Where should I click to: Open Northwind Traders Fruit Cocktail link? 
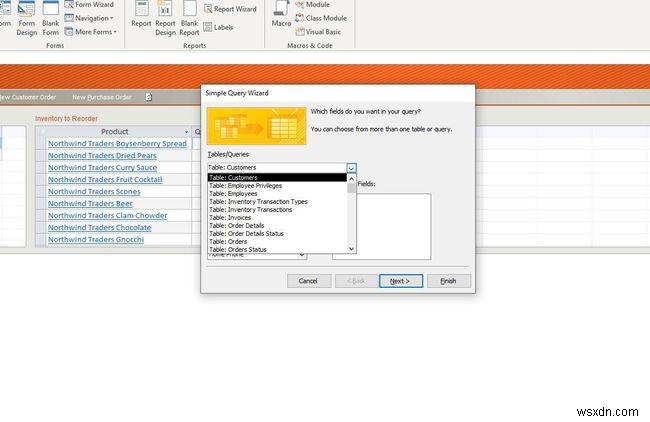[x=105, y=179]
